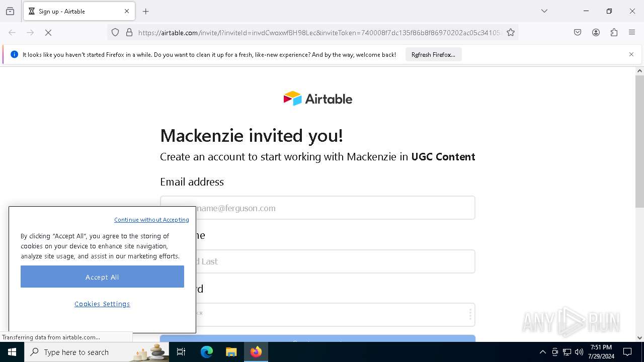Viewport: 644px width, 362px height.
Task: Click the Email address input field
Action: point(317,208)
